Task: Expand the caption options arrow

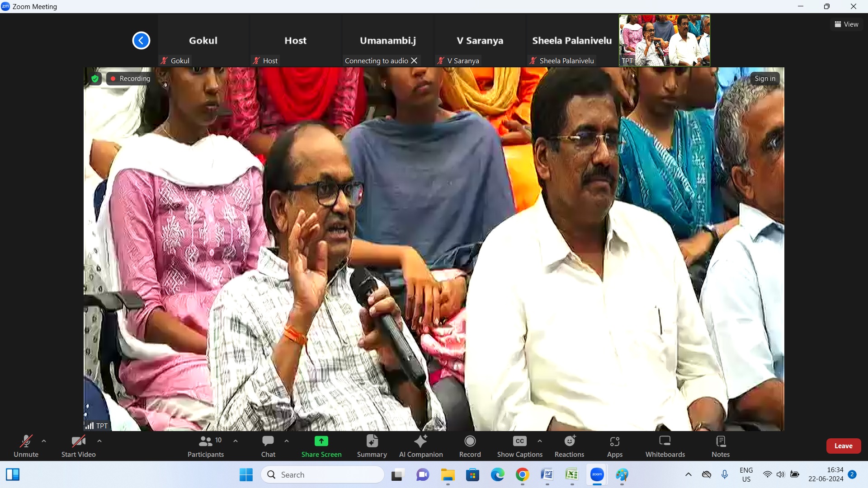Action: (540, 441)
